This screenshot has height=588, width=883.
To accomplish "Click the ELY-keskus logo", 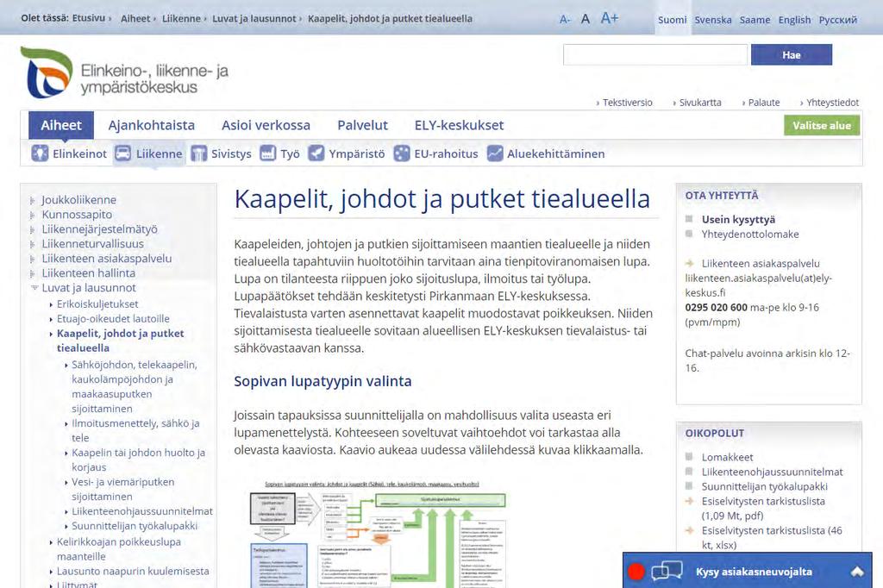I will (124, 73).
